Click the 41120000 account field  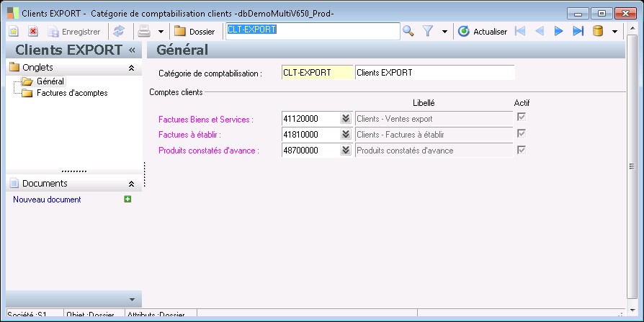click(x=310, y=119)
